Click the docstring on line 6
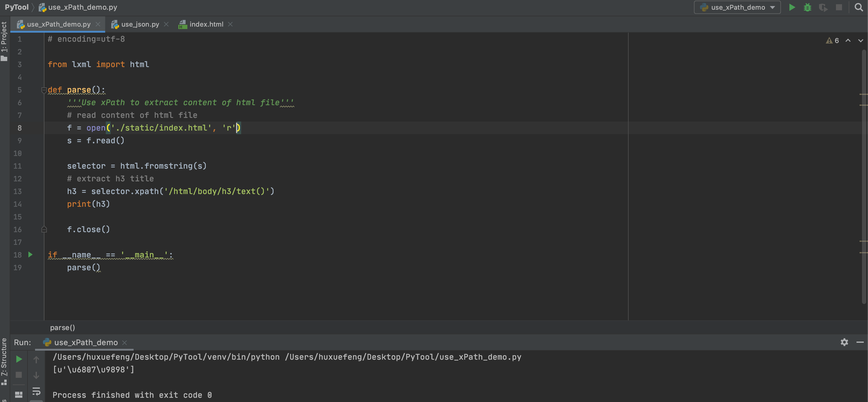The width and height of the screenshot is (868, 402). (x=180, y=102)
